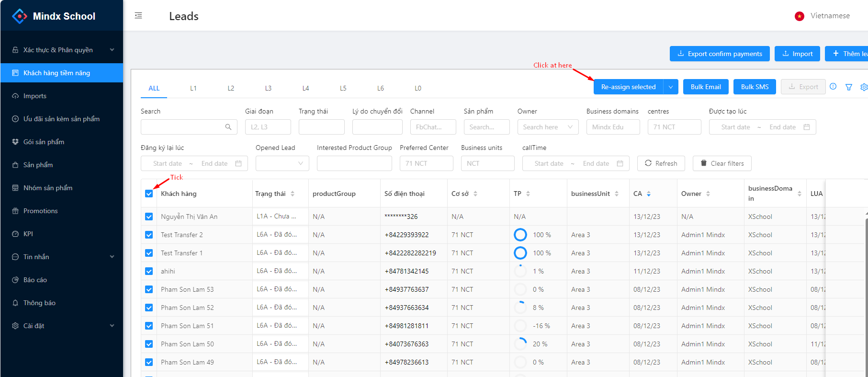Open Nhóm sản phẩm in sidebar
The height and width of the screenshot is (377, 868).
[x=62, y=188]
